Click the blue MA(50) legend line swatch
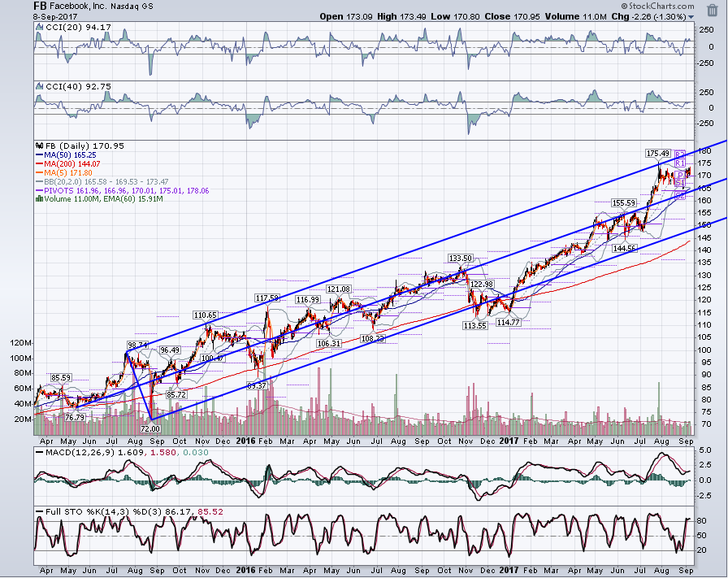The width and height of the screenshot is (728, 578). 40,155
